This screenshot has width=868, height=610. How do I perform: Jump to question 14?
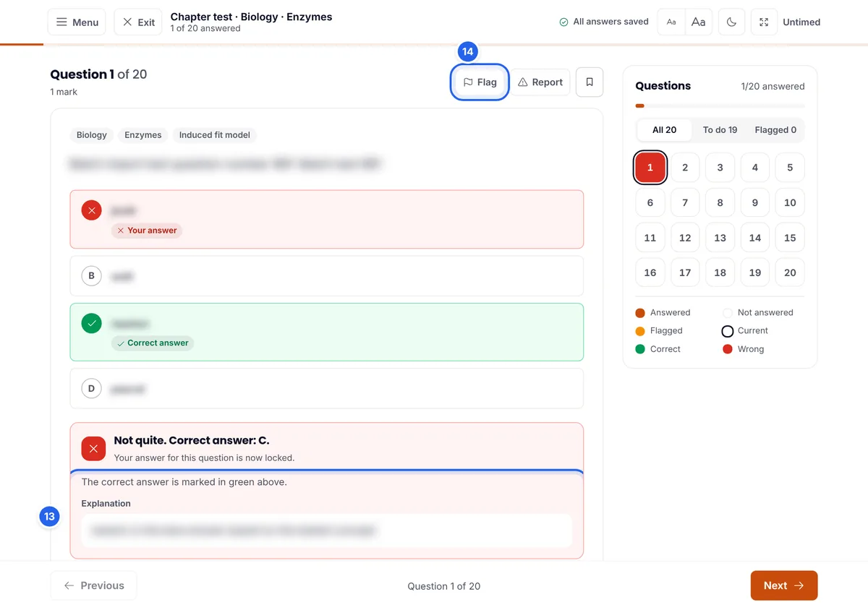pos(755,238)
